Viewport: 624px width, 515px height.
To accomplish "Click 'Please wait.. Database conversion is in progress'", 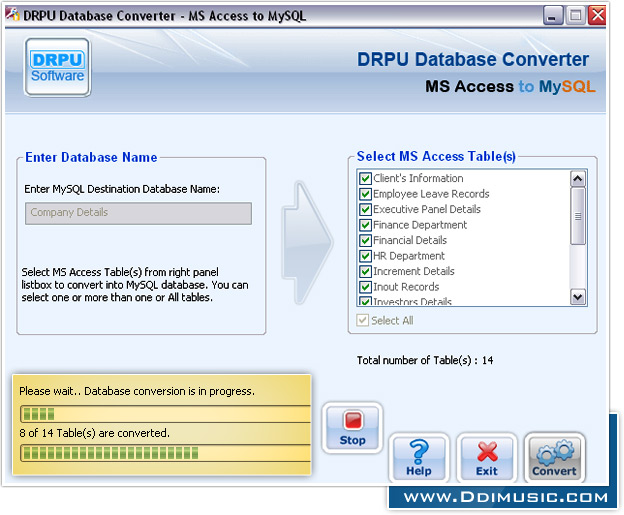I will (136, 391).
